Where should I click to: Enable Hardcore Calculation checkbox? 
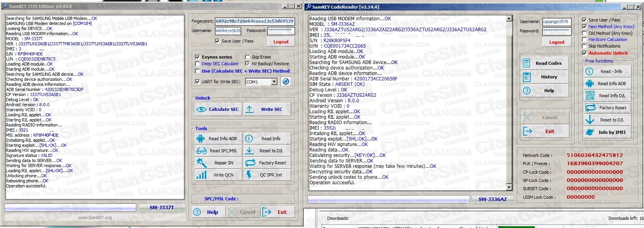click(x=584, y=39)
